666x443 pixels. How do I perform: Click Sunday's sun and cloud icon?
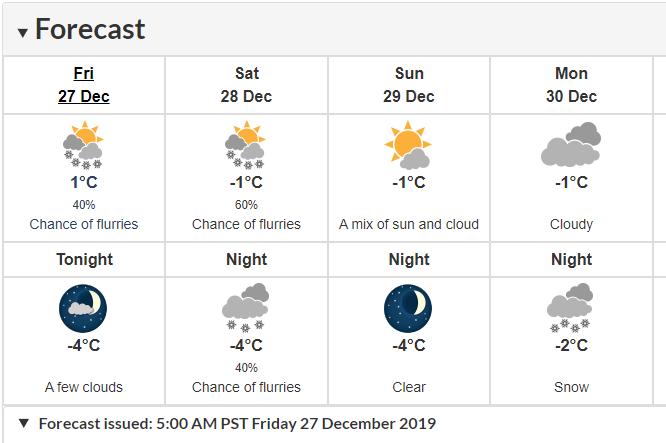[408, 146]
